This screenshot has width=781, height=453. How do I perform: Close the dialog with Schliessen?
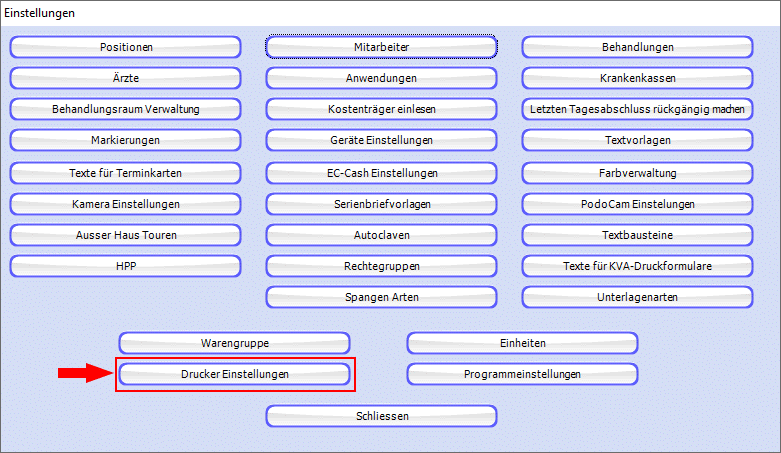click(381, 415)
